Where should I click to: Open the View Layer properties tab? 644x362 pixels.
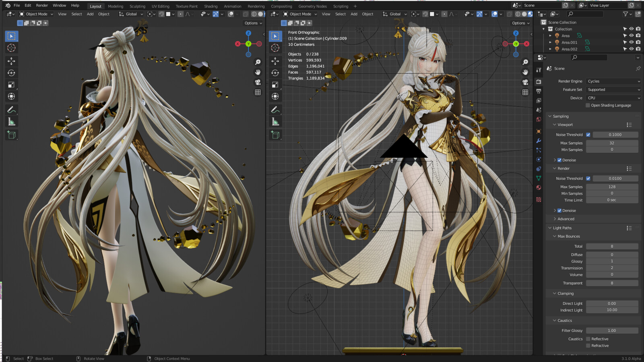539,101
